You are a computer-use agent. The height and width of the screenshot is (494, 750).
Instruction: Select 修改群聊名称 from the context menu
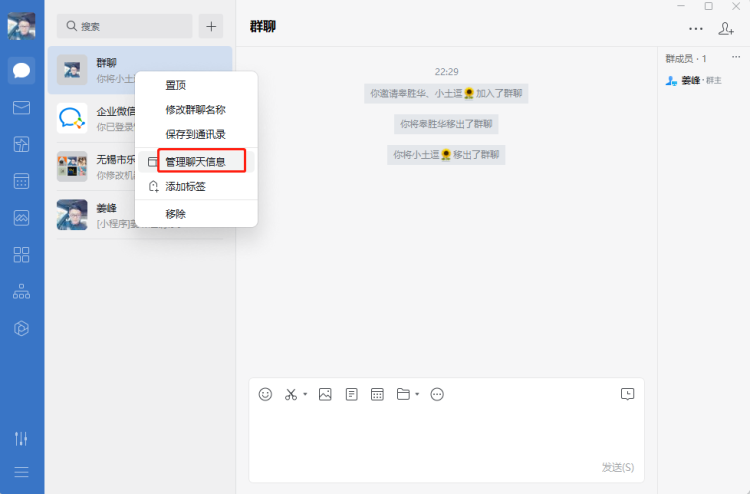pyautogui.click(x=196, y=110)
